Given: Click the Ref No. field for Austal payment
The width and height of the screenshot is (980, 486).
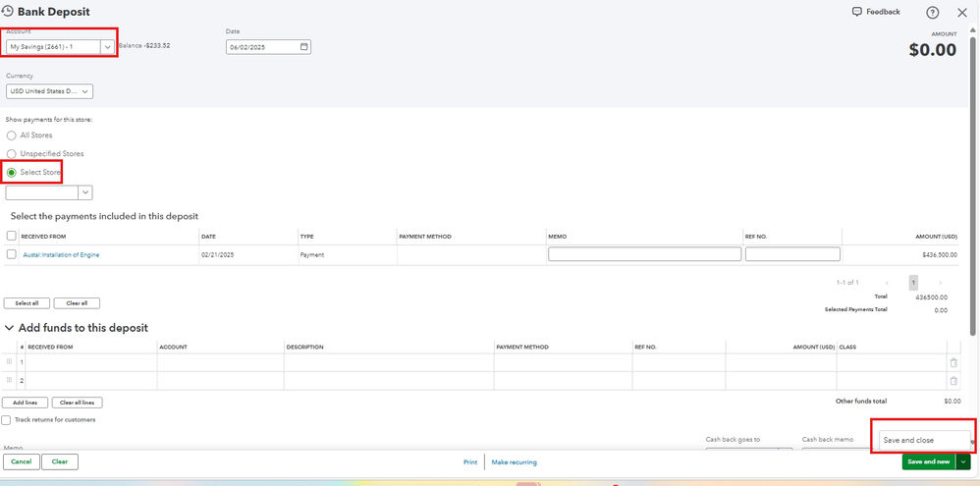Looking at the screenshot, I should pyautogui.click(x=792, y=254).
